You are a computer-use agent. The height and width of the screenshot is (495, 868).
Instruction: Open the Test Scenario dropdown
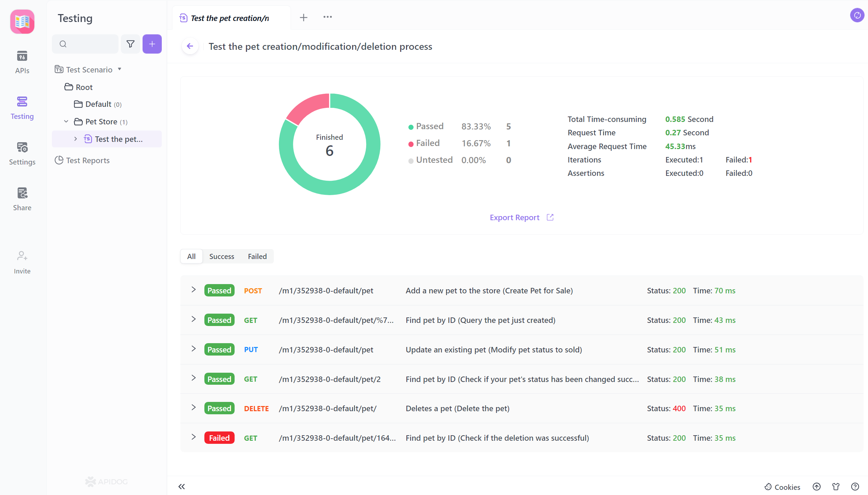click(120, 69)
